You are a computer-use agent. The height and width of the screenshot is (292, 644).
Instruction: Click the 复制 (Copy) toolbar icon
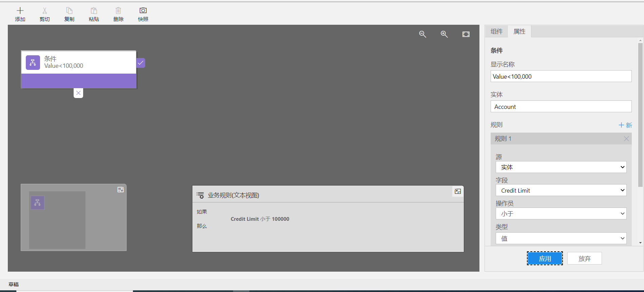pyautogui.click(x=69, y=11)
